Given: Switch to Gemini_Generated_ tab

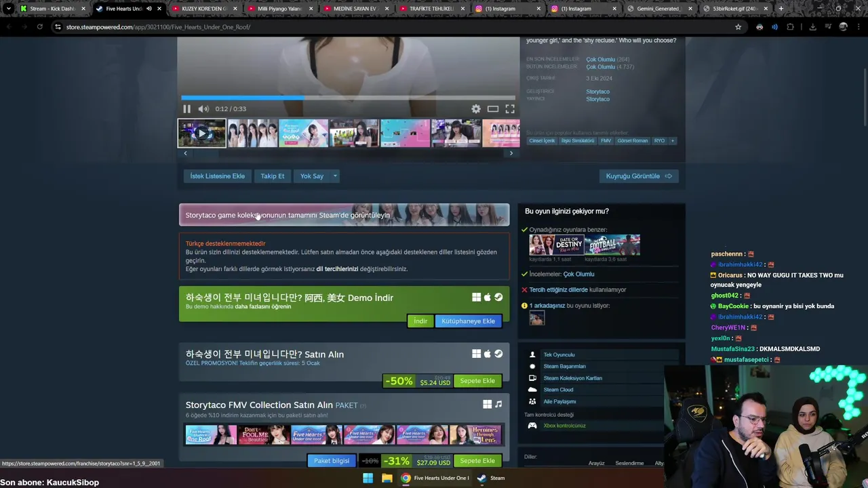Looking at the screenshot, I should 661,9.
